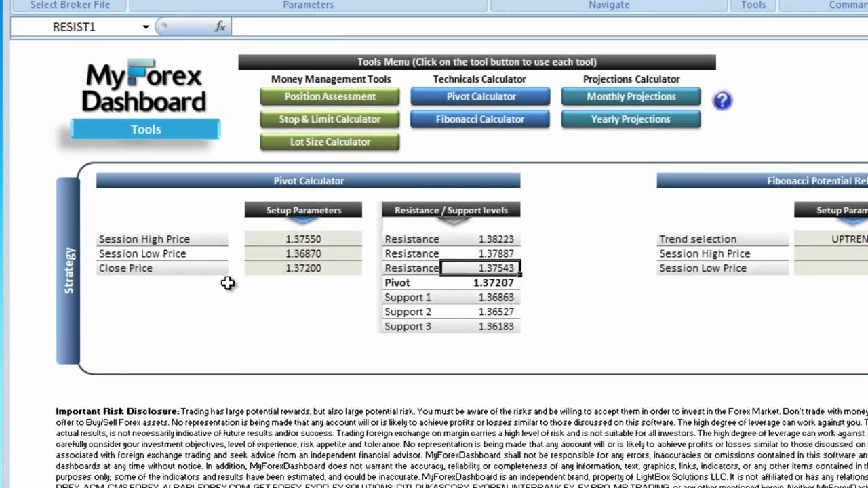
Task: Click the Money Management Tools heading
Action: pyautogui.click(x=331, y=79)
